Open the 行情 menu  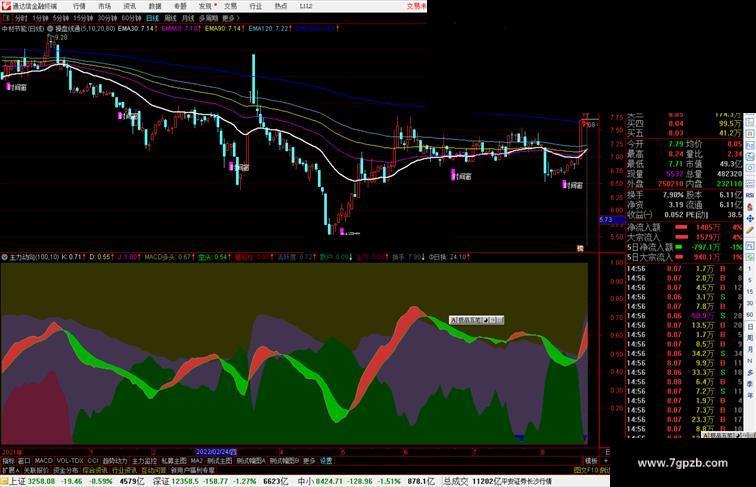tap(79, 6)
